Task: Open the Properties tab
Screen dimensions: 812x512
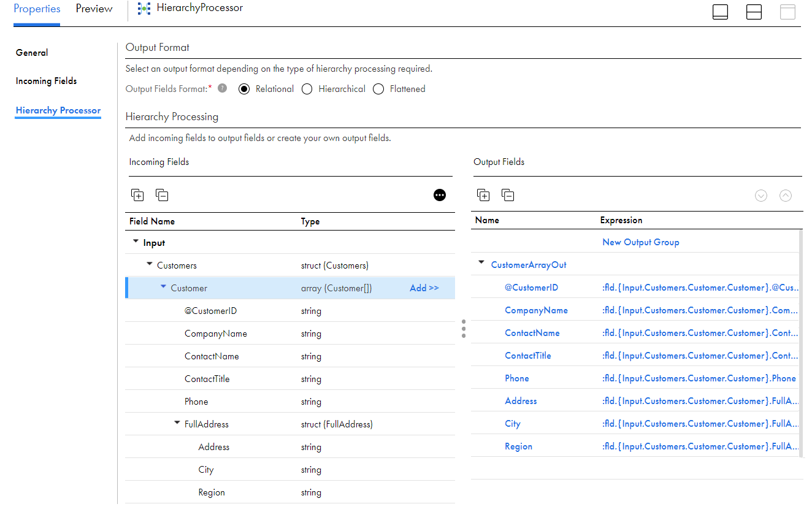Action: click(x=37, y=9)
